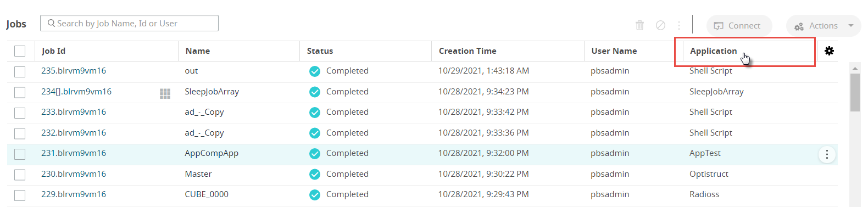The width and height of the screenshot is (868, 207).
Task: Click the cancel job circle-slash icon
Action: [x=661, y=25]
